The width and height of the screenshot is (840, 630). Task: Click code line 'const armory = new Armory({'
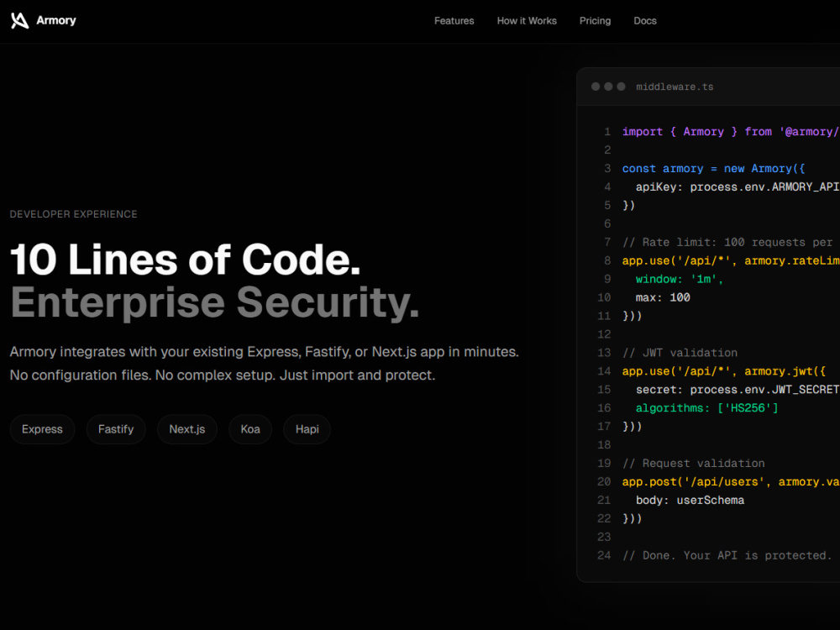[x=713, y=169]
